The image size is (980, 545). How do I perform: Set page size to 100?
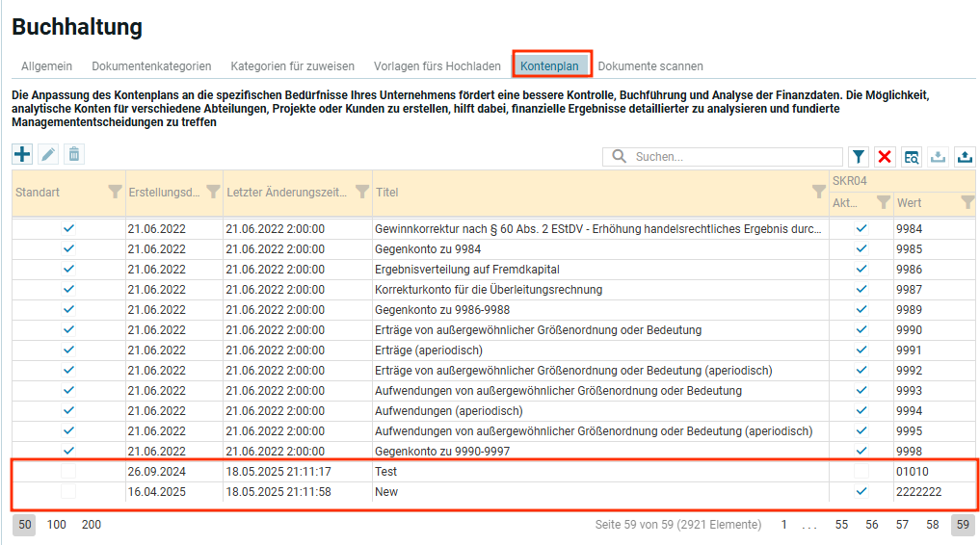click(x=57, y=525)
